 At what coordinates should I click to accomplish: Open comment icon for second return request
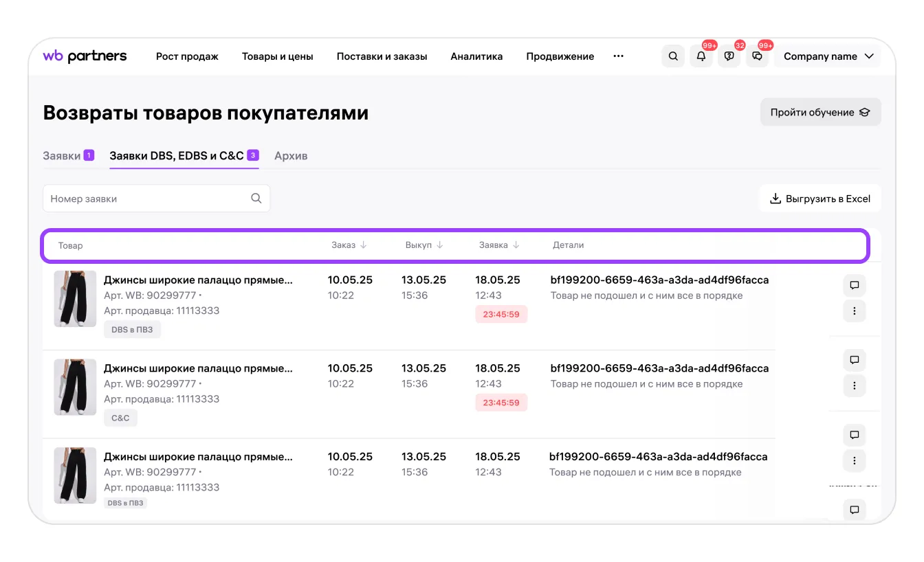pyautogui.click(x=854, y=360)
